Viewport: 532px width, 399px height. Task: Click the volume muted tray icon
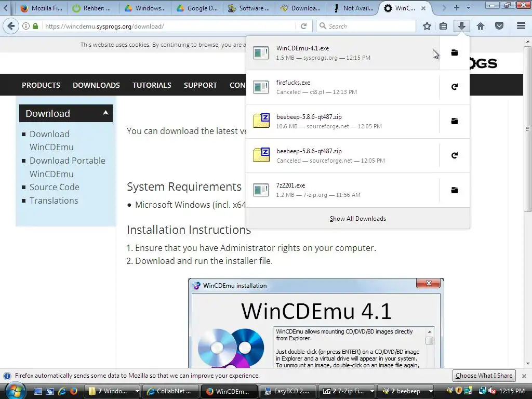click(491, 391)
